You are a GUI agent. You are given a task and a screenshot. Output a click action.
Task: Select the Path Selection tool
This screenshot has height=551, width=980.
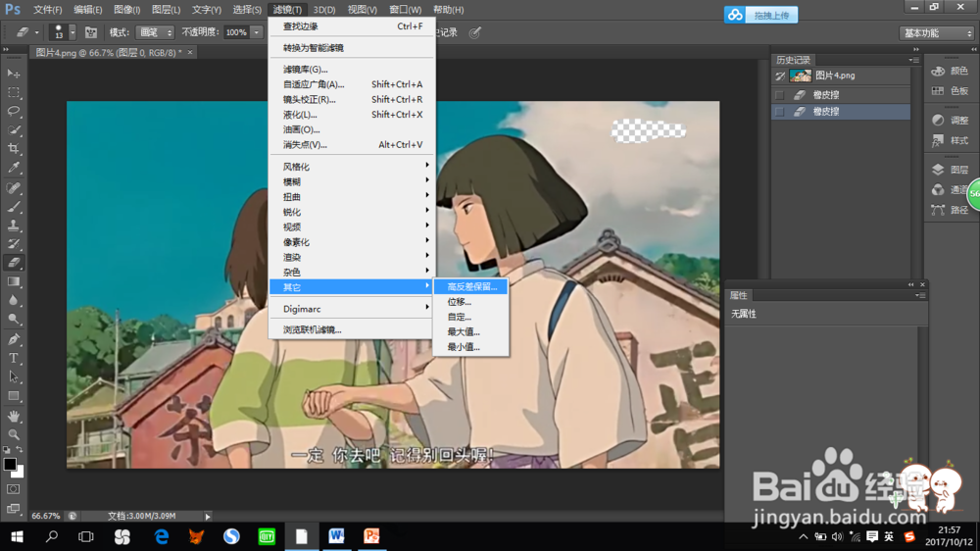coord(13,377)
